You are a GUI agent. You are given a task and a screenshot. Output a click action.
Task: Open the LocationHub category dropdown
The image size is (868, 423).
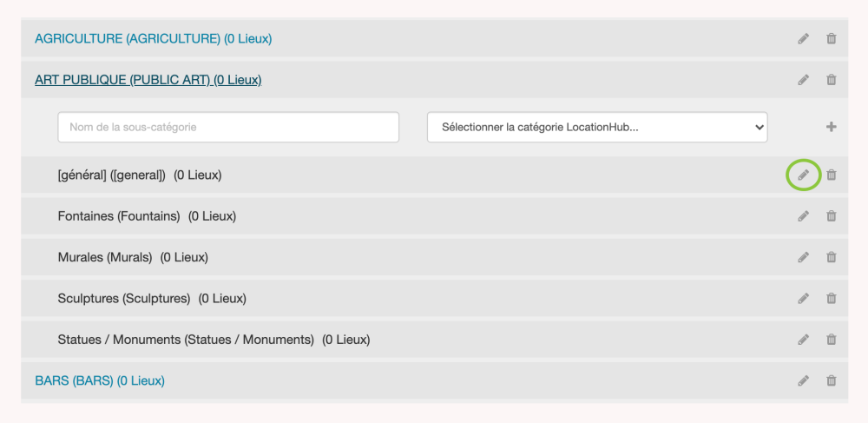pyautogui.click(x=597, y=127)
